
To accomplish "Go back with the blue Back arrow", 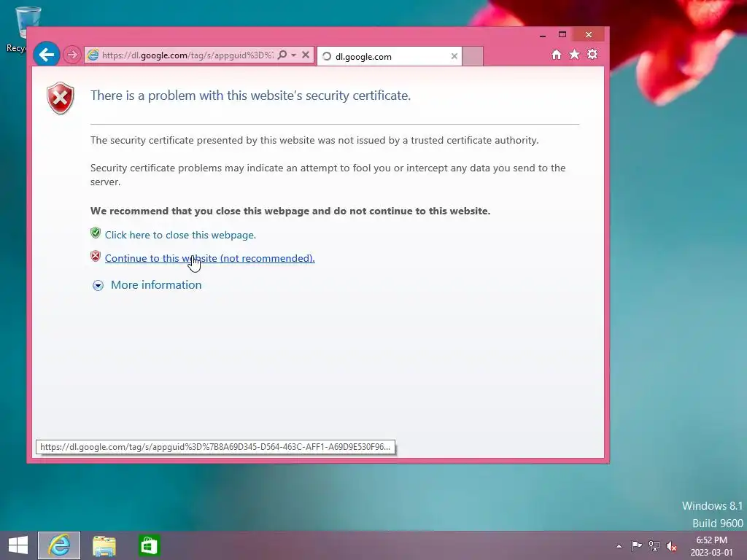I will coord(46,55).
